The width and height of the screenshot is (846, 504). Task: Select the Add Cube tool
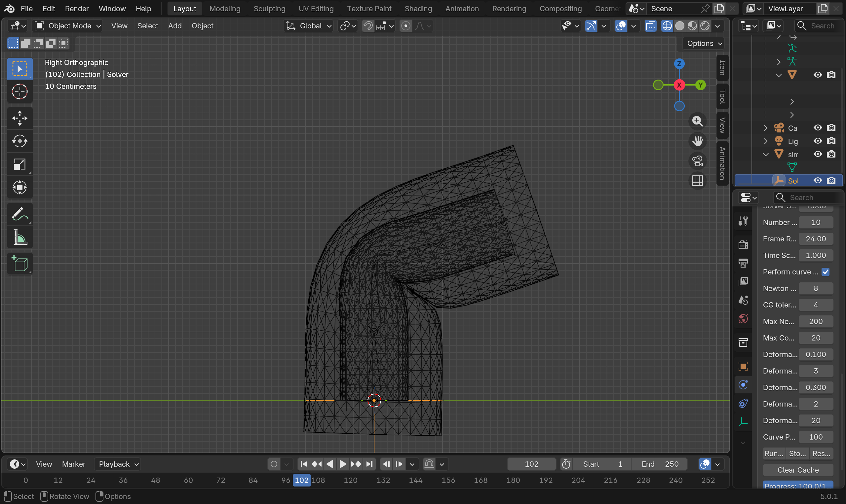20,264
